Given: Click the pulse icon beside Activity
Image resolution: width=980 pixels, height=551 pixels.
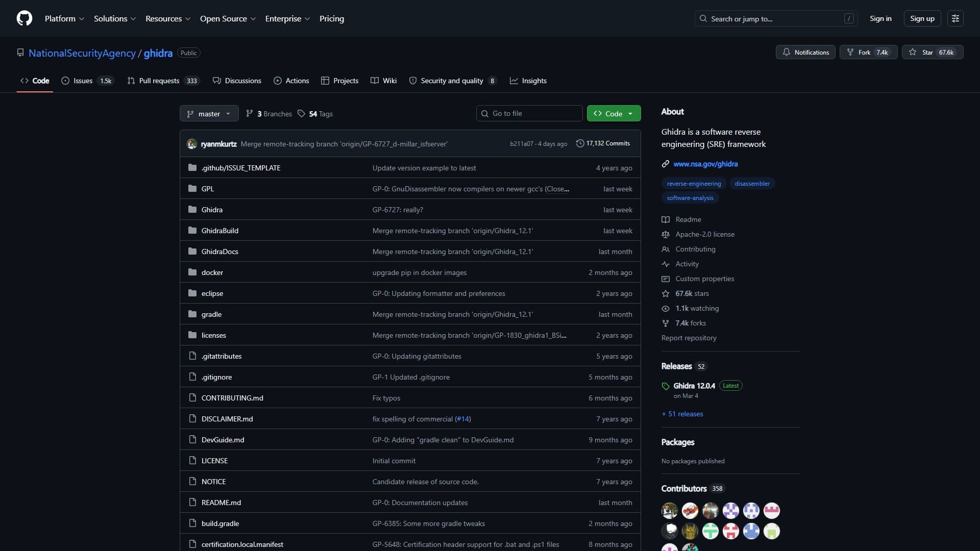Looking at the screenshot, I should 666,264.
